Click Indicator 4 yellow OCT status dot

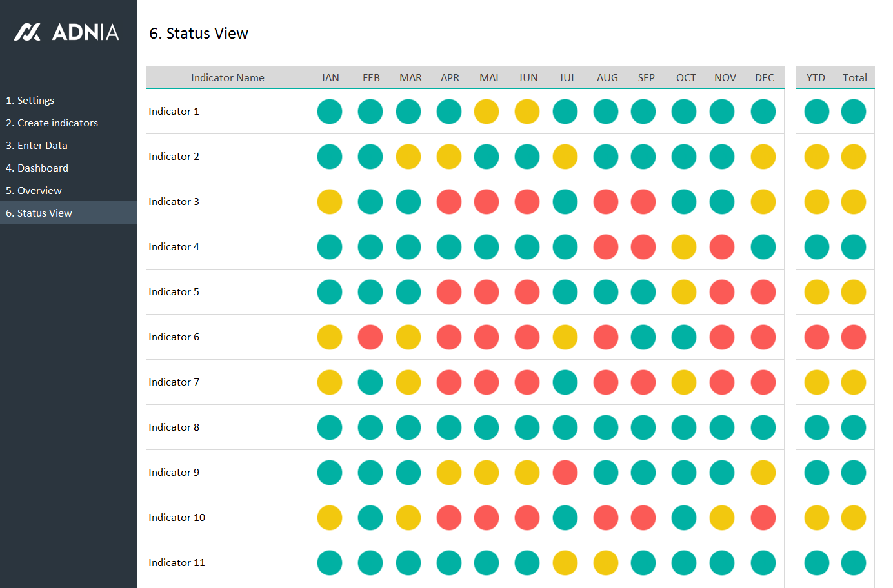(x=684, y=247)
